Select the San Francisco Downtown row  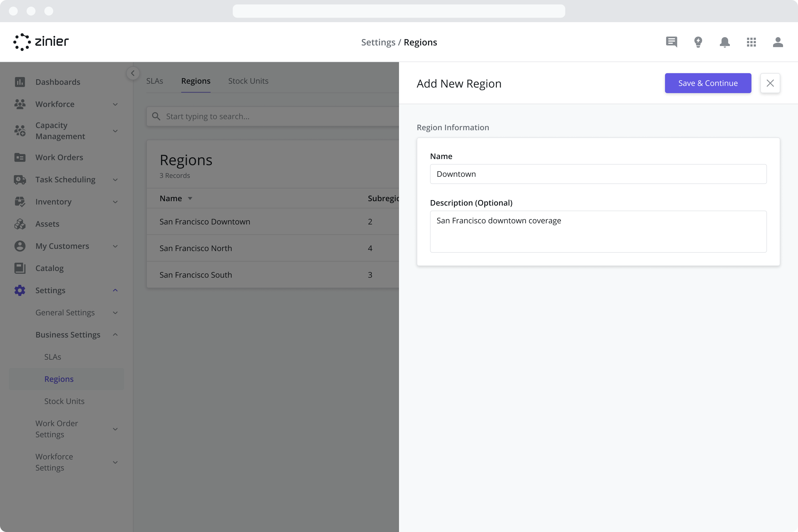(x=273, y=222)
